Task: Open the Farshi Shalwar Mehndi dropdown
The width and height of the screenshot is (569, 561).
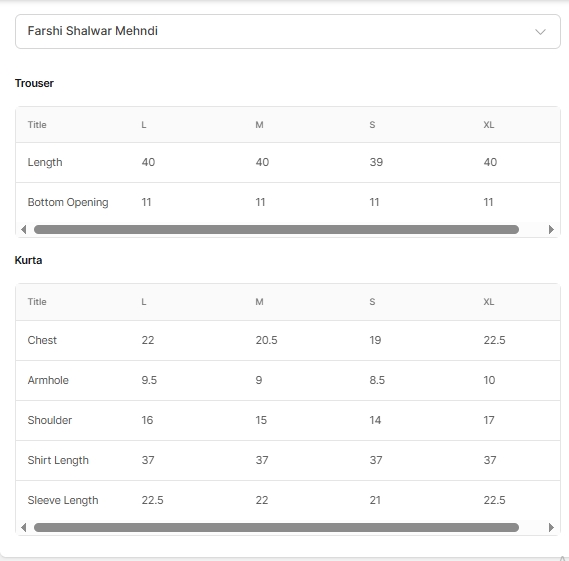Action: [x=288, y=31]
